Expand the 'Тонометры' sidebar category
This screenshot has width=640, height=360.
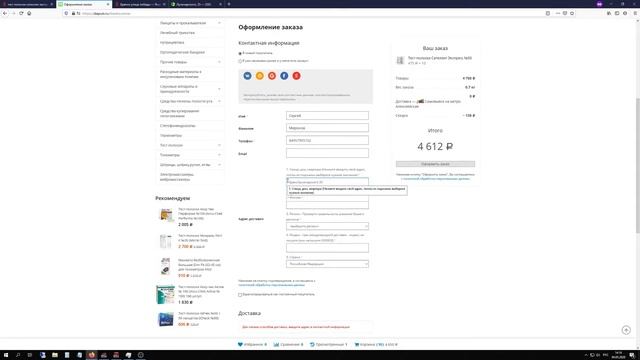219,155
